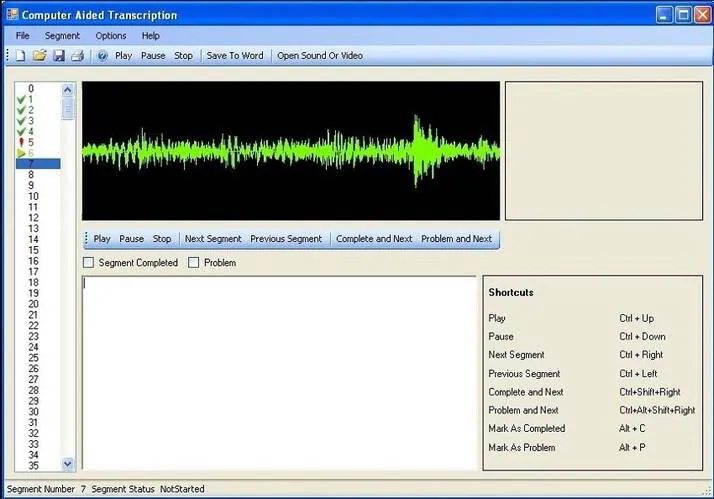Click Problem and Next button
714x499 pixels.
point(456,239)
